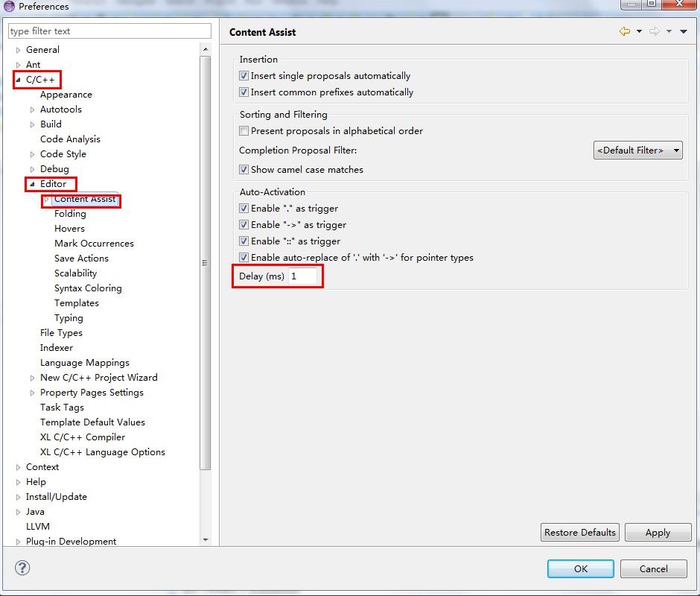Select Typing preferences page
The image size is (700, 596).
[69, 318]
